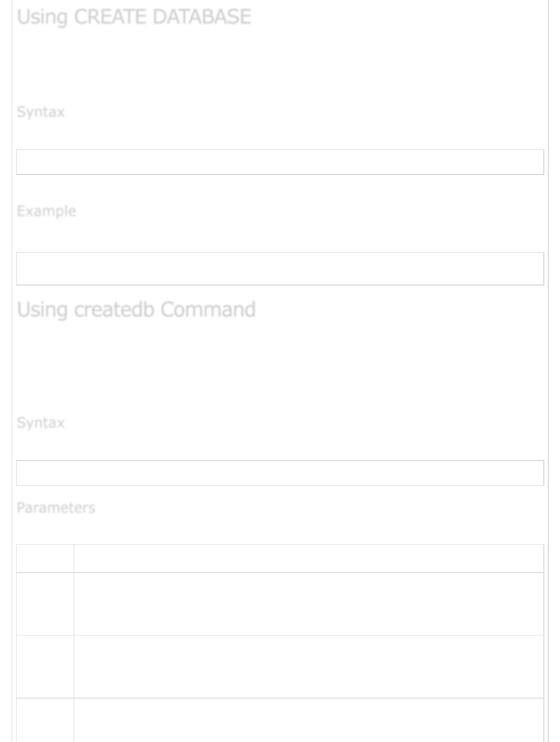Click third body row's wide cell in Parameters table
Screen dimensions: 560x742
pyautogui.click(x=309, y=720)
